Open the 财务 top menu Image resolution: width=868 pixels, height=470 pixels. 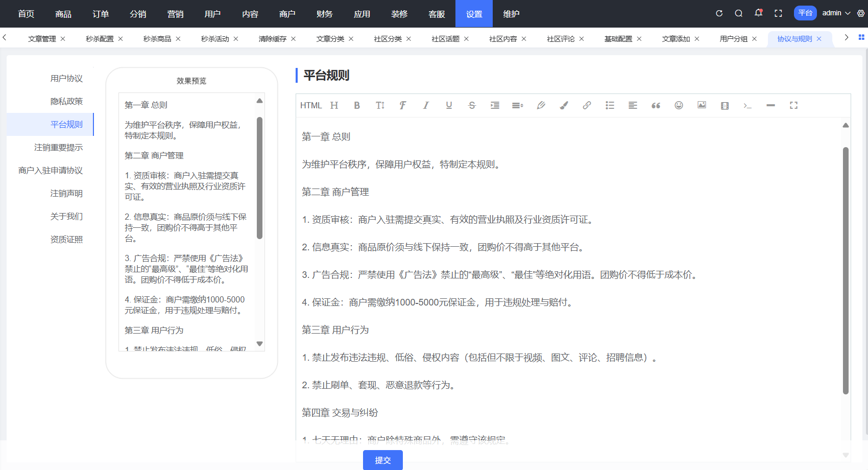click(x=325, y=14)
